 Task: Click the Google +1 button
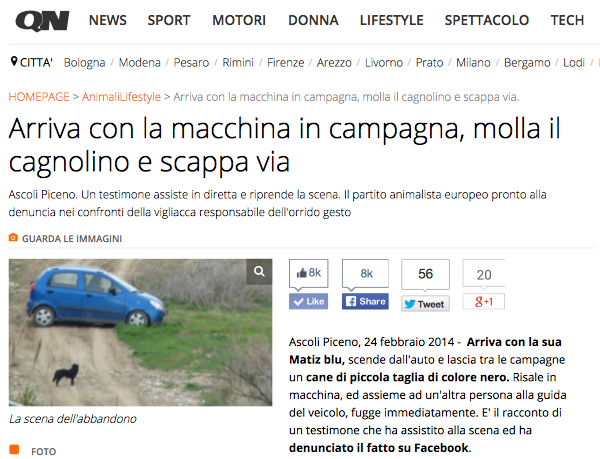point(484,301)
